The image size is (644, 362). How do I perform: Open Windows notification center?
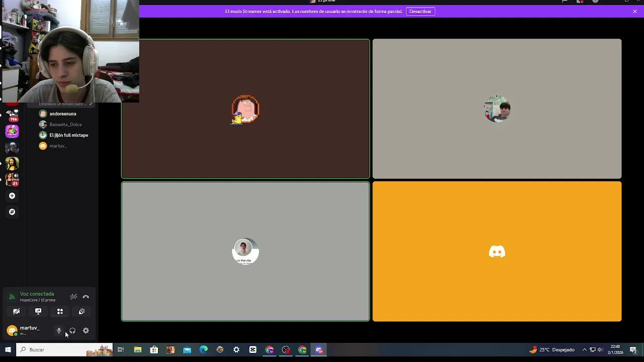(x=633, y=350)
